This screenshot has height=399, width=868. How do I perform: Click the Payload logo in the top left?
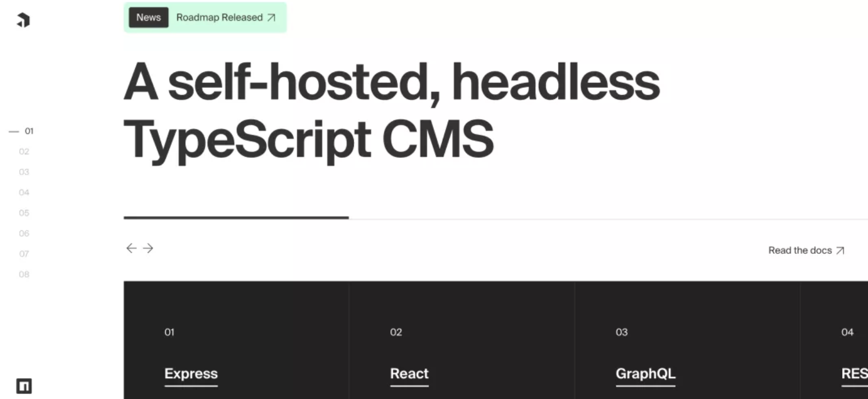coord(23,20)
